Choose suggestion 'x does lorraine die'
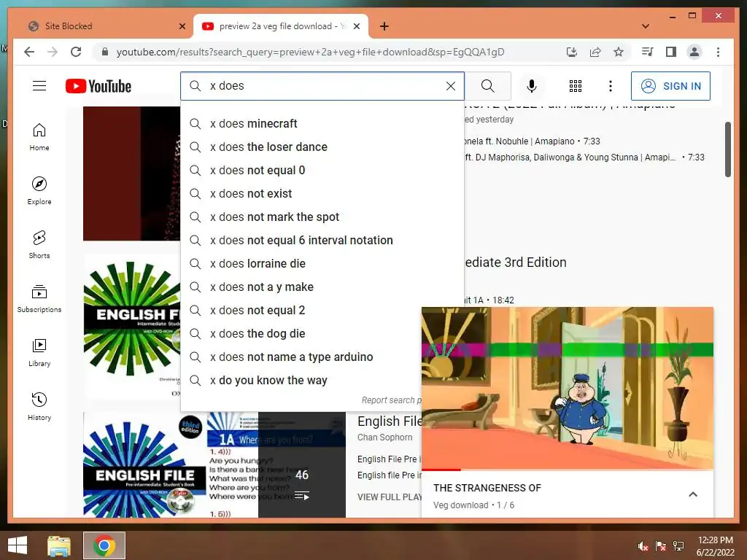 [322, 264]
